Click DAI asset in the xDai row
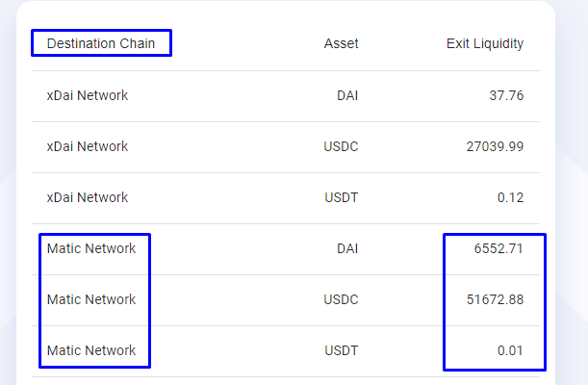Viewport: 588px width, 385px height. (347, 95)
